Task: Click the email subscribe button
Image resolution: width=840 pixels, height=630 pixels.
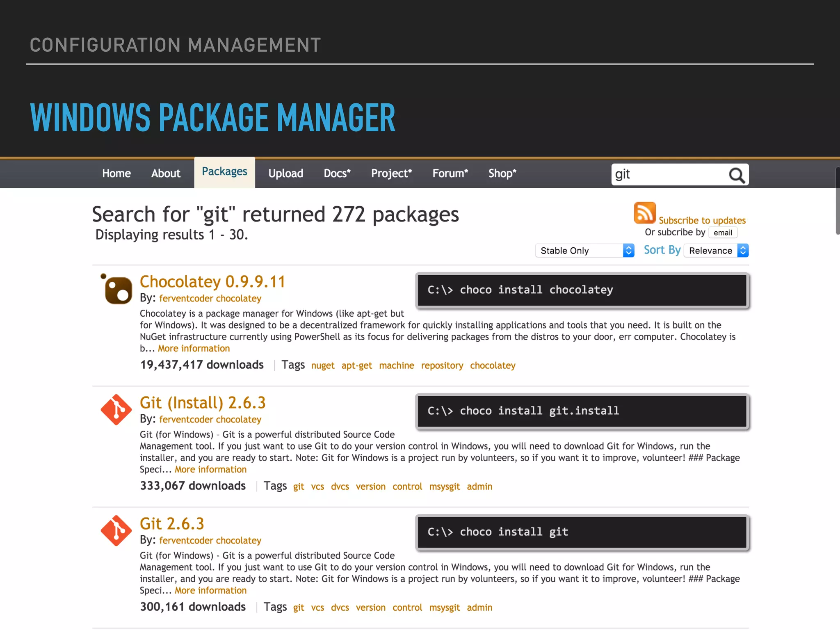Action: 723,233
